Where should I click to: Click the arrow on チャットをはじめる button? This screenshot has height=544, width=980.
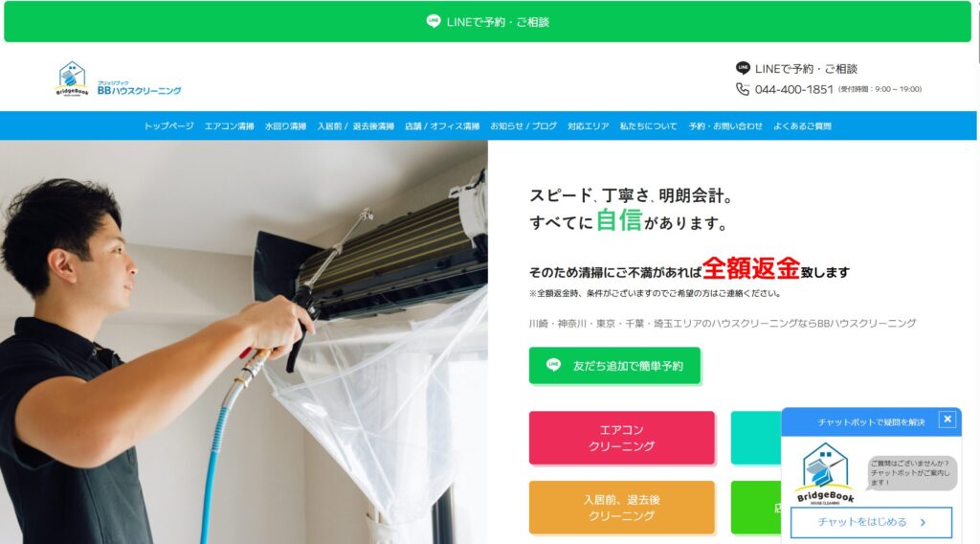924,522
